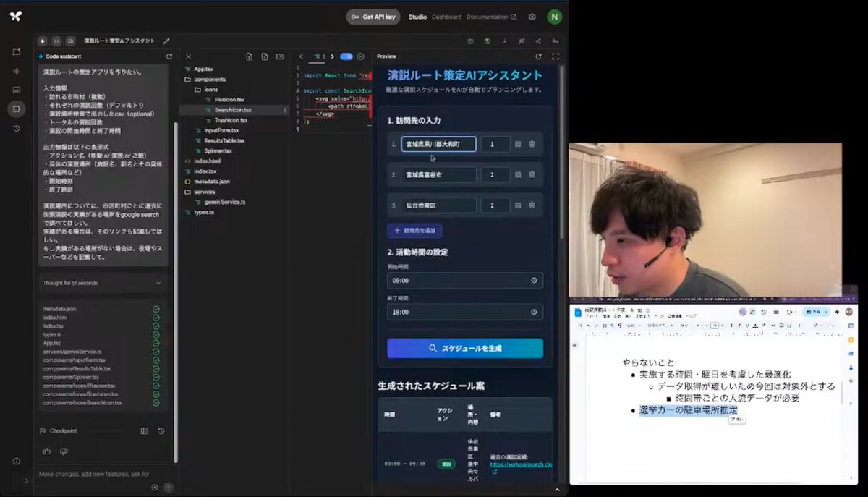The image size is (868, 497).
Task: Open the Documentation link
Action: (x=491, y=17)
